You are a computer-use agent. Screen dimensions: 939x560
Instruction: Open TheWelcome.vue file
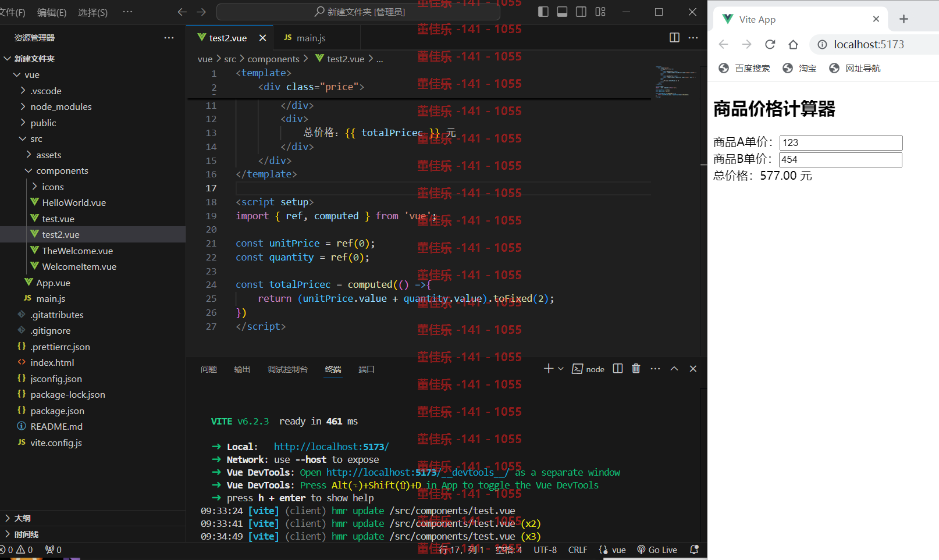coord(93,251)
